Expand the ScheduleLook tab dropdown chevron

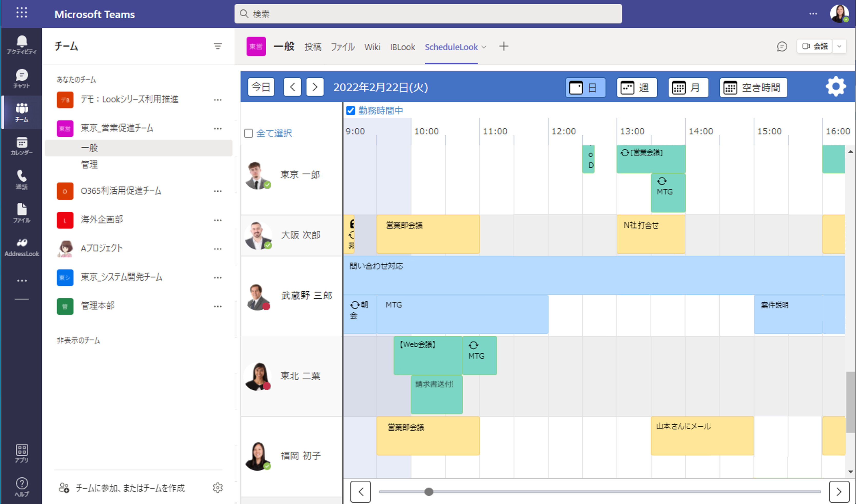tap(484, 47)
